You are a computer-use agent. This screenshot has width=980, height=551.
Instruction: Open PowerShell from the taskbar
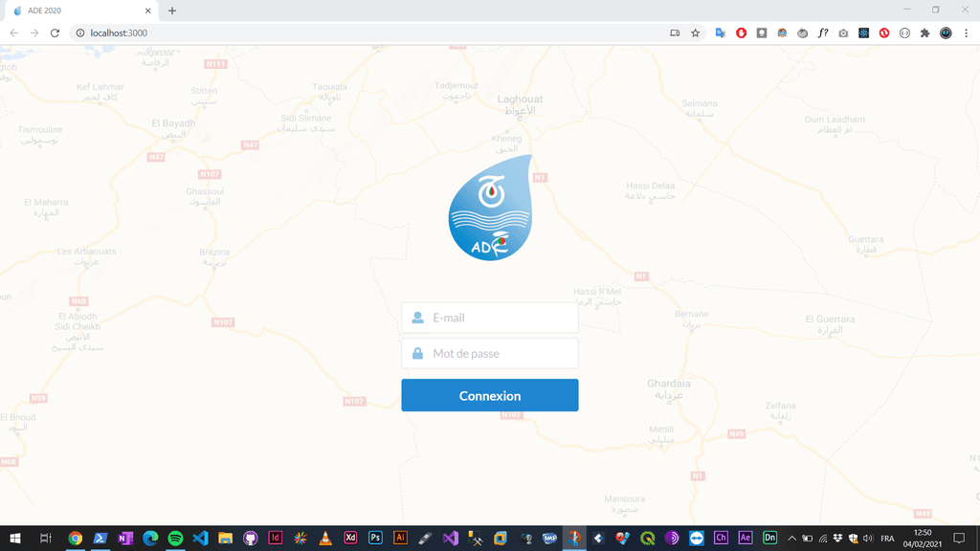(x=100, y=538)
